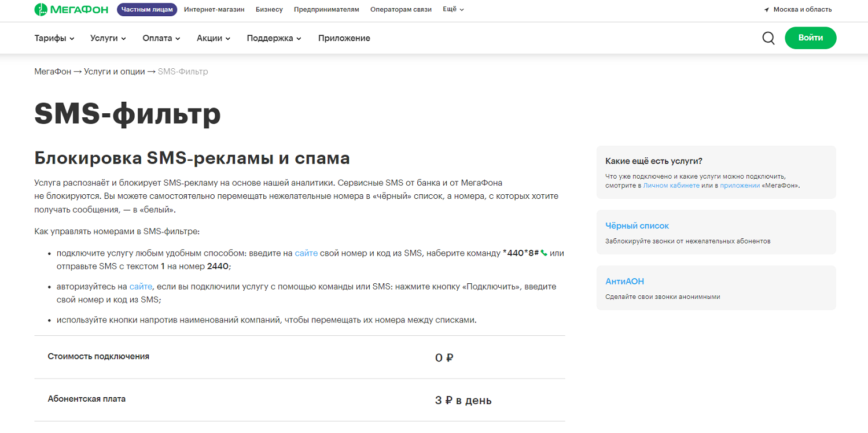The width and height of the screenshot is (868, 433).
Task: Click the MegaFon logo
Action: click(x=71, y=9)
